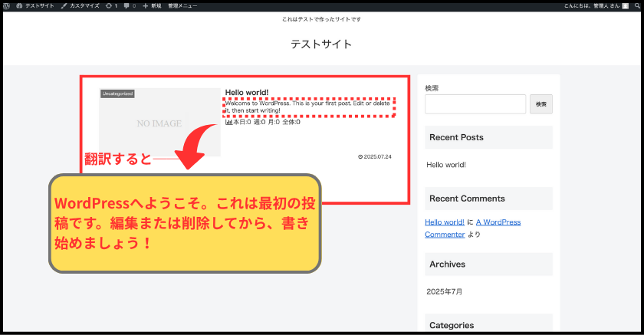644x335 pixels.
Task: Click the user avatar in admin bar
Action: [x=625, y=5]
